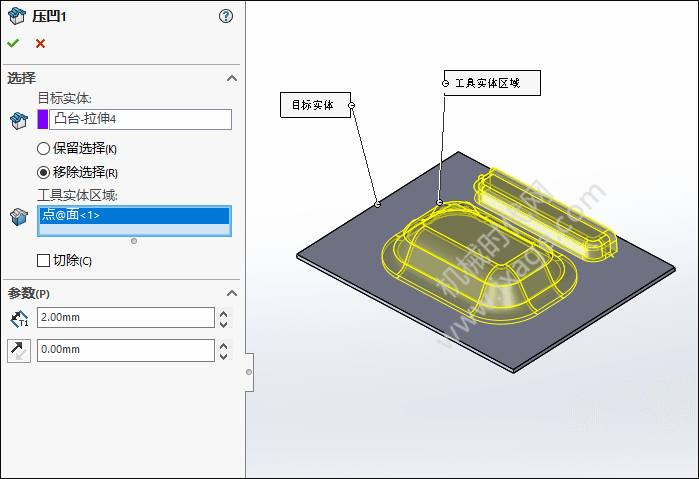Click the 压凹1 feature icon in header
699x479 pixels.
(17, 16)
